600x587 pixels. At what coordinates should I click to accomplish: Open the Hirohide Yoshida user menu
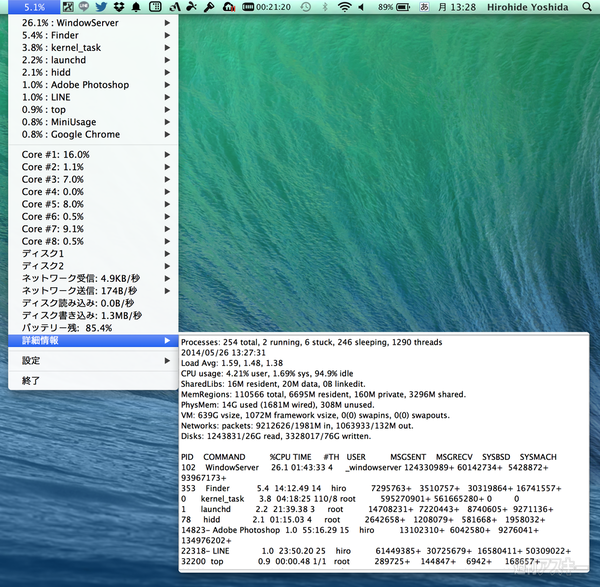(x=528, y=7)
